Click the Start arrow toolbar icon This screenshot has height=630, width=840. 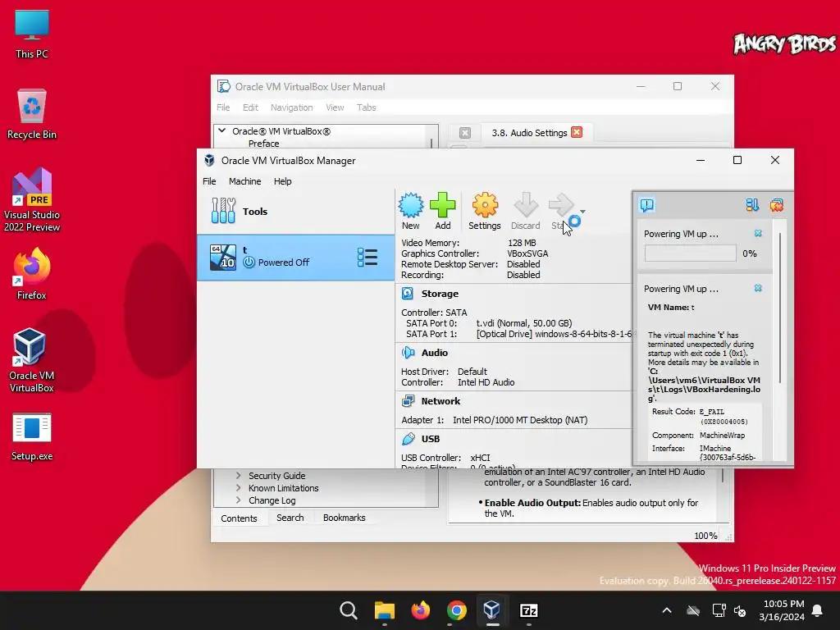point(561,205)
